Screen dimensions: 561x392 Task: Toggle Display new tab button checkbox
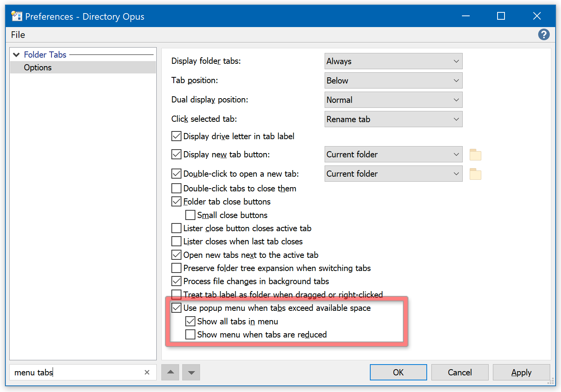[176, 154]
